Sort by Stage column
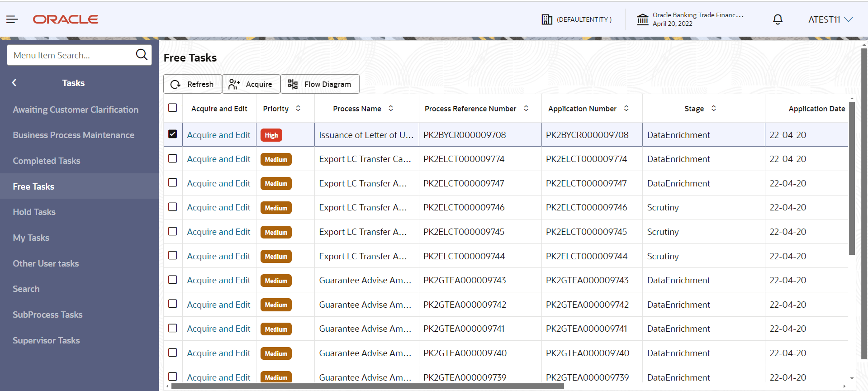Screen dimensions: 868x391 pos(714,109)
